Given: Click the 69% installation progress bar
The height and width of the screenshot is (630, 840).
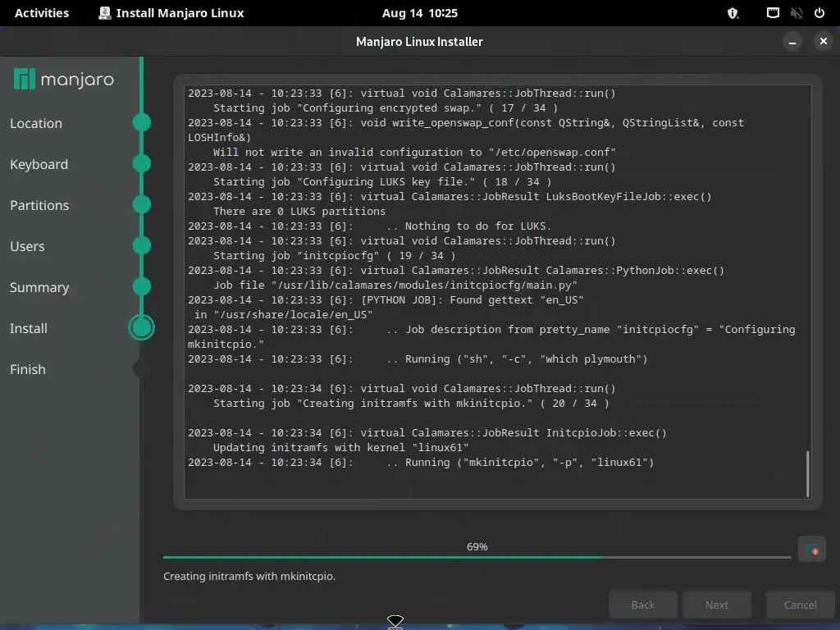Looking at the screenshot, I should [477, 557].
